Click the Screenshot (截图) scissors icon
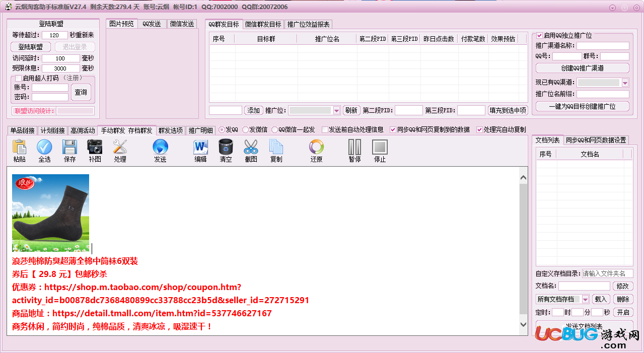The image size is (644, 353). pos(251,147)
